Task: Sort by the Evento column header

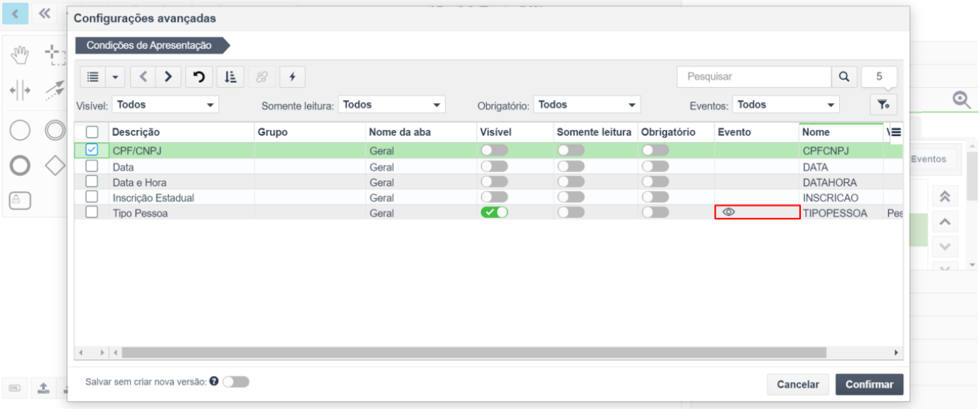Action: [x=734, y=132]
